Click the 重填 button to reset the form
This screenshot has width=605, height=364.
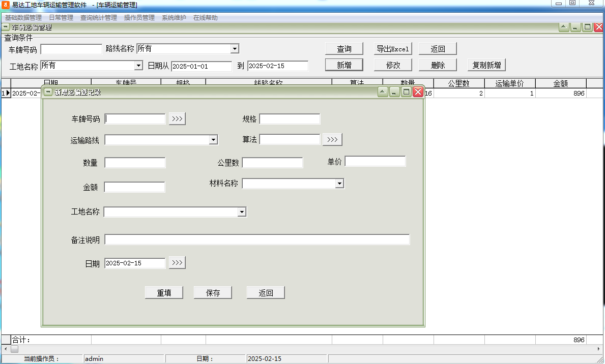164,292
